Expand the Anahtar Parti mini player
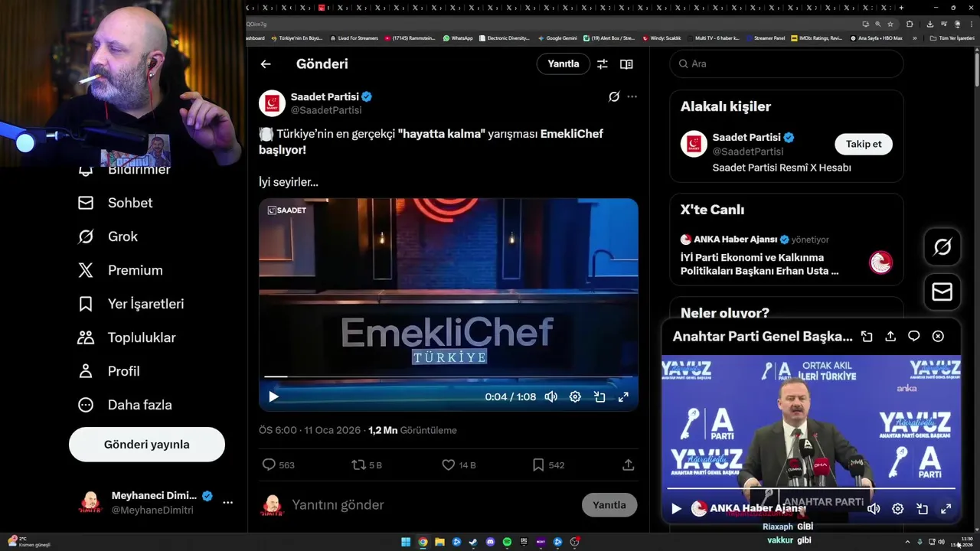 pos(867,337)
